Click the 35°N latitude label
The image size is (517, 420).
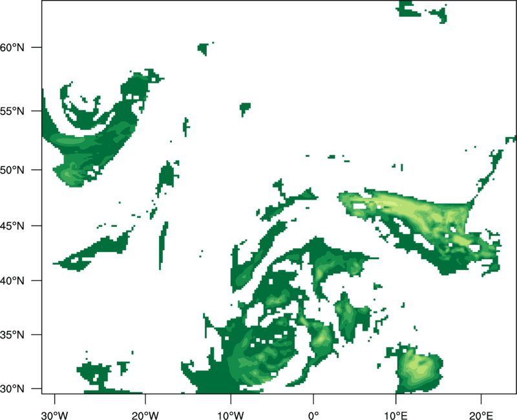pyautogui.click(x=12, y=335)
